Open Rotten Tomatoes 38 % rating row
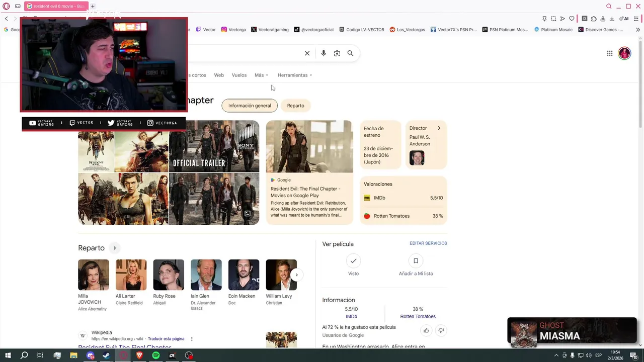 (404, 216)
